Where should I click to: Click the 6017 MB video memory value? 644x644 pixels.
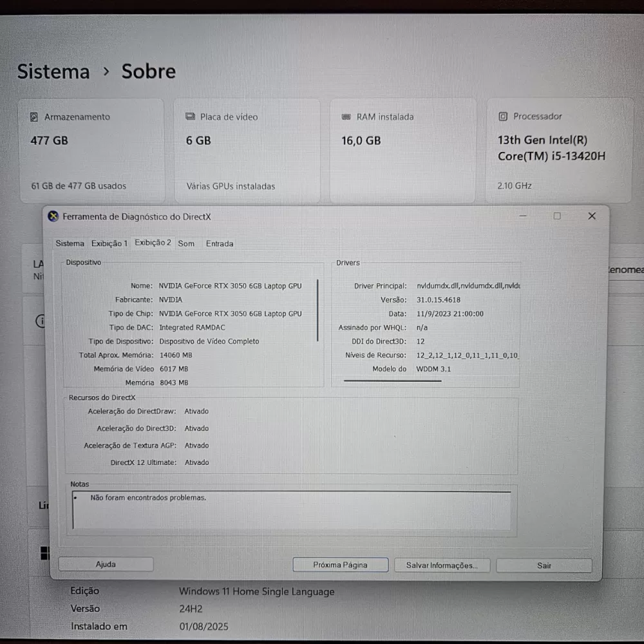point(174,369)
